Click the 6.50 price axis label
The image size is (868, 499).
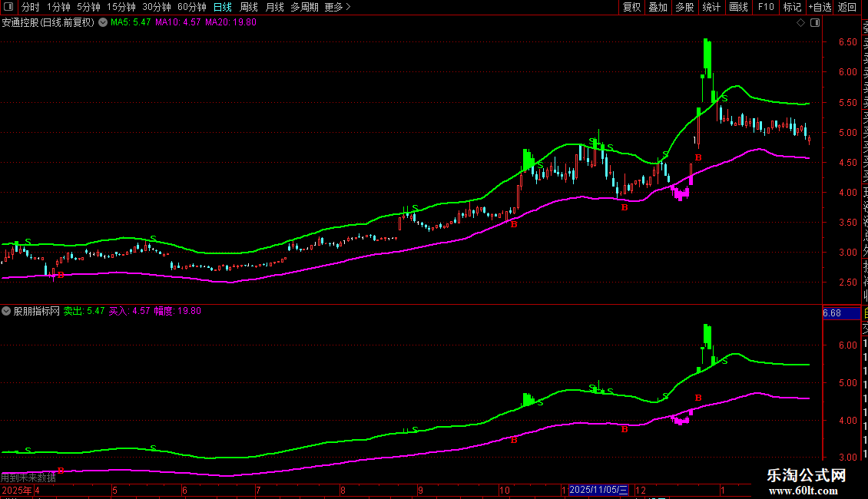pyautogui.click(x=847, y=42)
